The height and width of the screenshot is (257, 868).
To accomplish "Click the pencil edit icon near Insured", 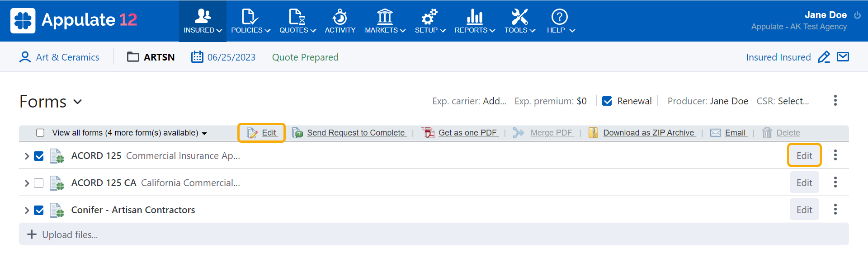I will pyautogui.click(x=824, y=57).
